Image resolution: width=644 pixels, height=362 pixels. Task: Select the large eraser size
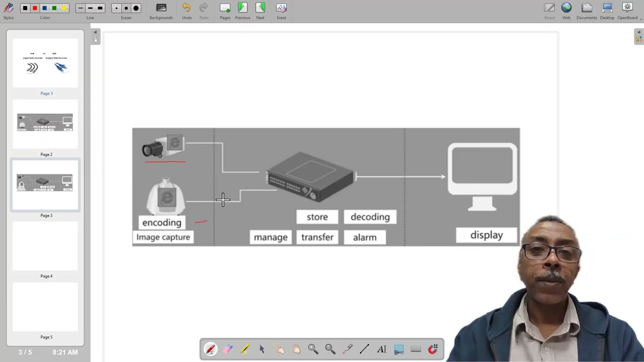(x=136, y=8)
